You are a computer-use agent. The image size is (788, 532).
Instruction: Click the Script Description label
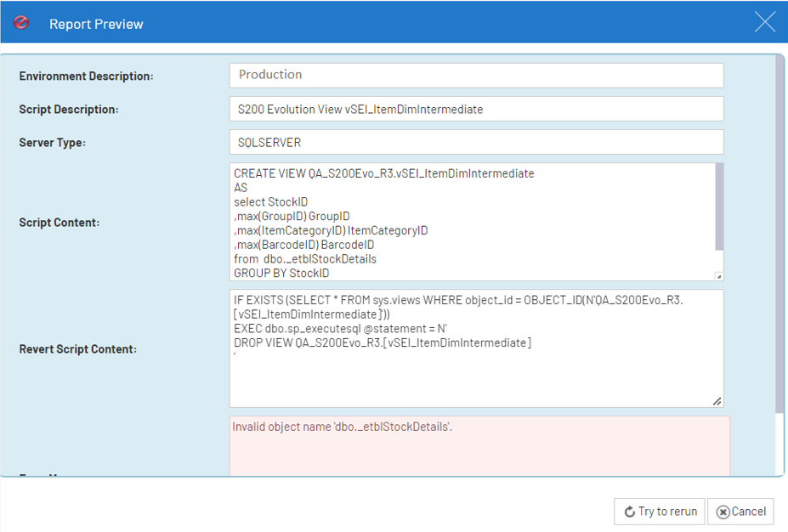point(69,110)
